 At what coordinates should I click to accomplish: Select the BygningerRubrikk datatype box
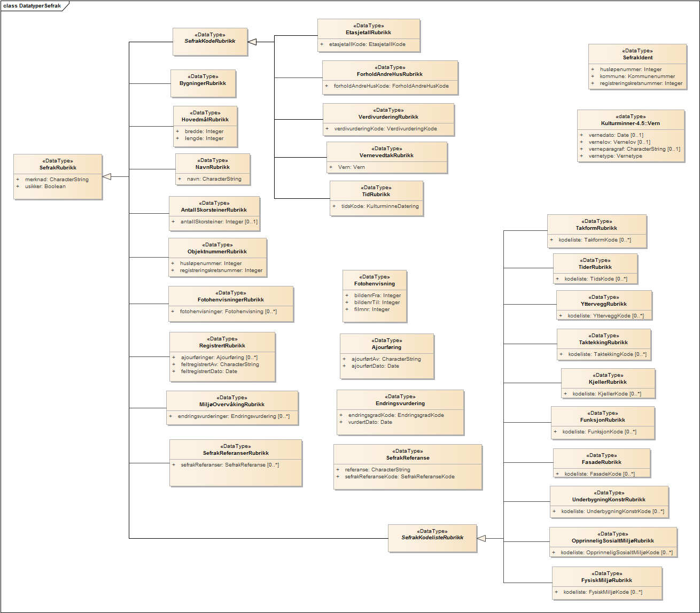pos(203,83)
